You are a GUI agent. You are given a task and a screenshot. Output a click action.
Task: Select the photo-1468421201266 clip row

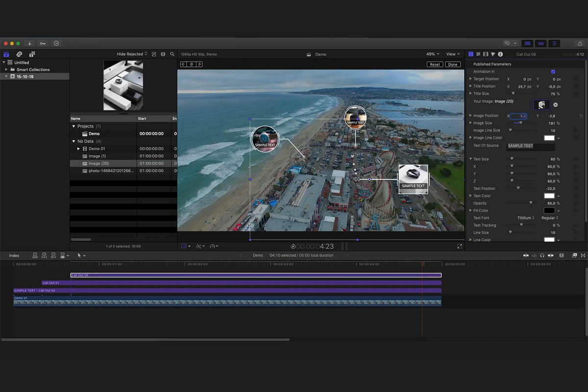tap(123, 171)
